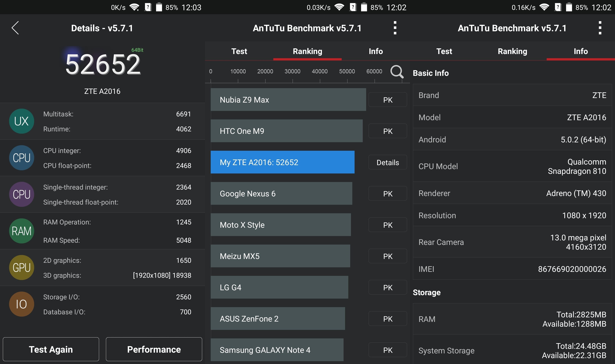Tap the IMEI number row

coord(512,269)
